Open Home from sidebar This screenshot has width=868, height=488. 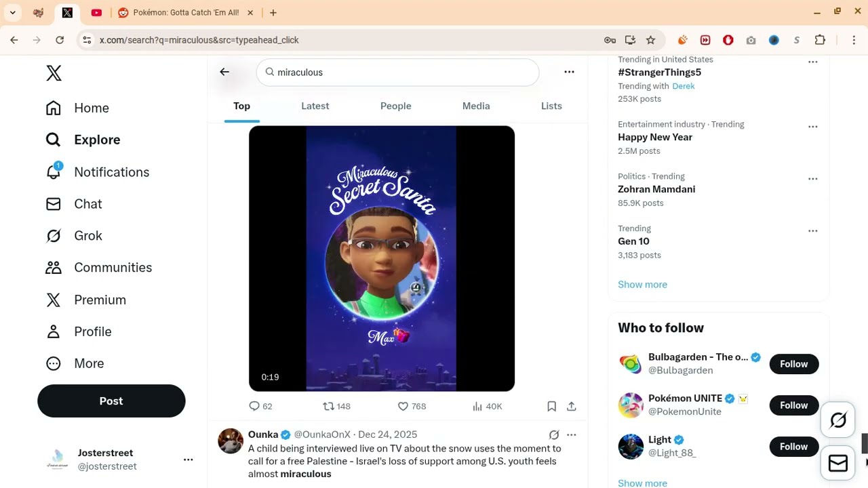[77, 108]
